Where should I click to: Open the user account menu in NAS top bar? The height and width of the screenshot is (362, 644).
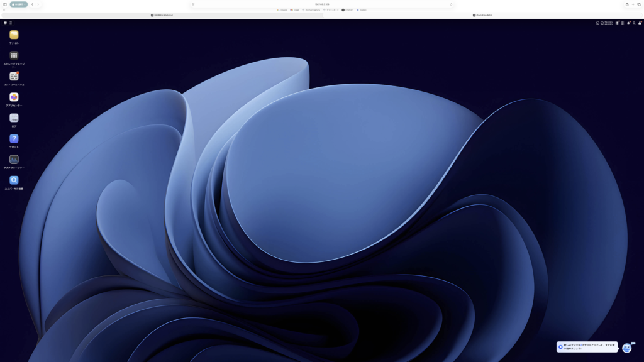point(640,23)
